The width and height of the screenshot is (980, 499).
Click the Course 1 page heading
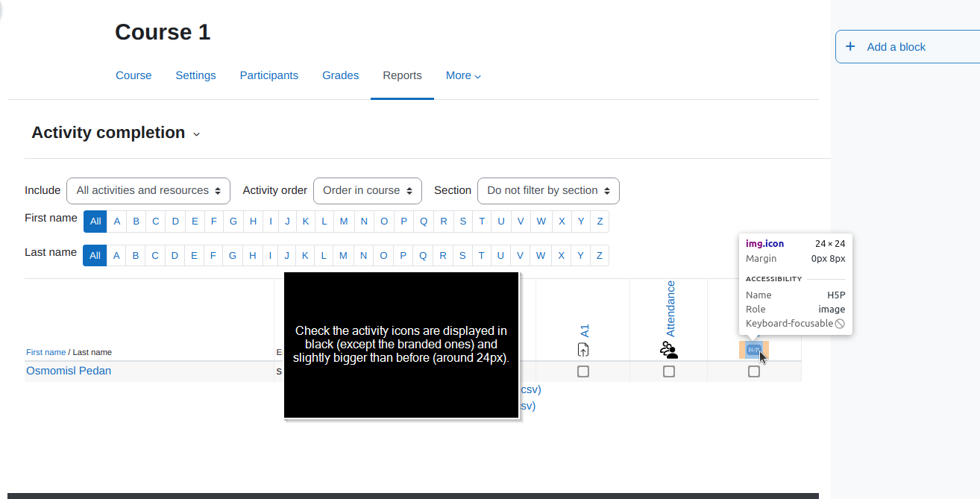163,32
